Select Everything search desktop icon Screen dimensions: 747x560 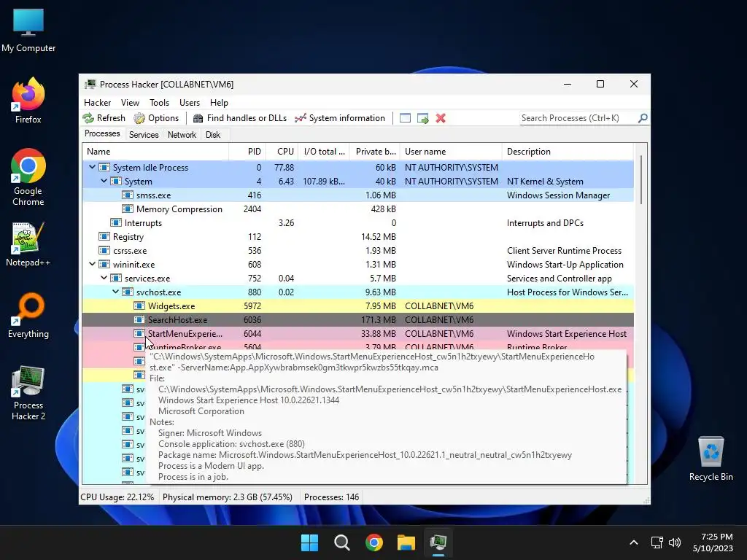[x=28, y=315]
